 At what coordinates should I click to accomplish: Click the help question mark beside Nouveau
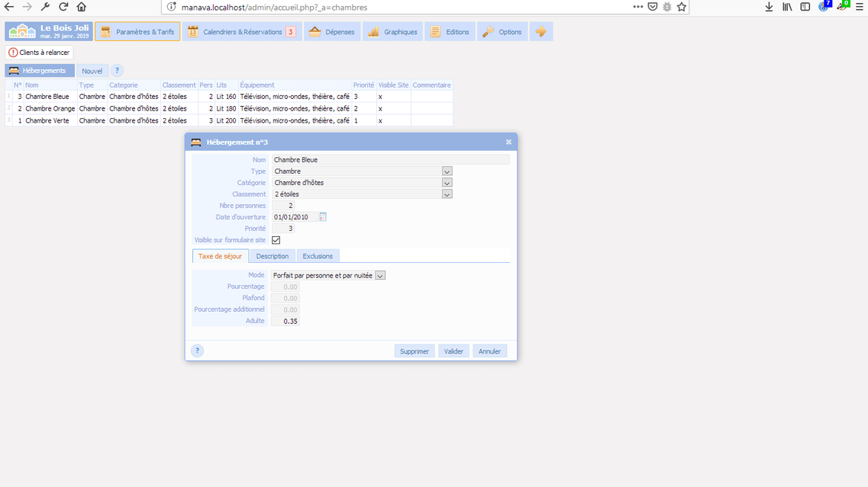tap(117, 71)
